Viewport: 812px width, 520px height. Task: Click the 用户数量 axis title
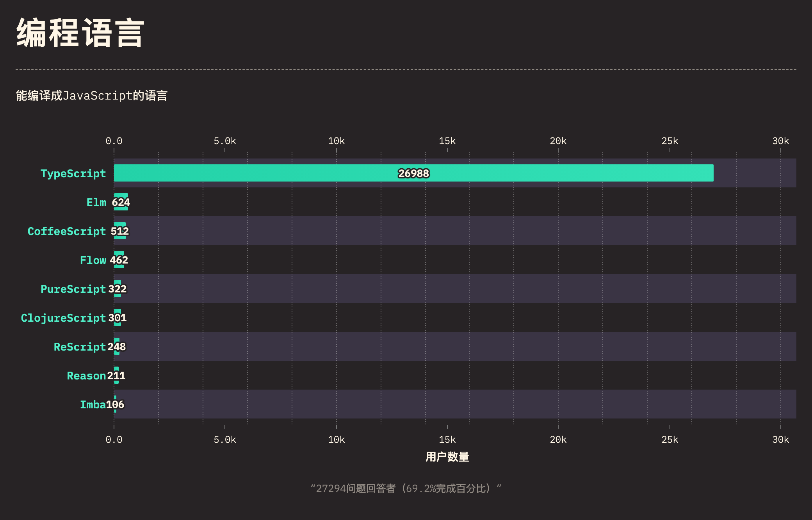pyautogui.click(x=447, y=456)
